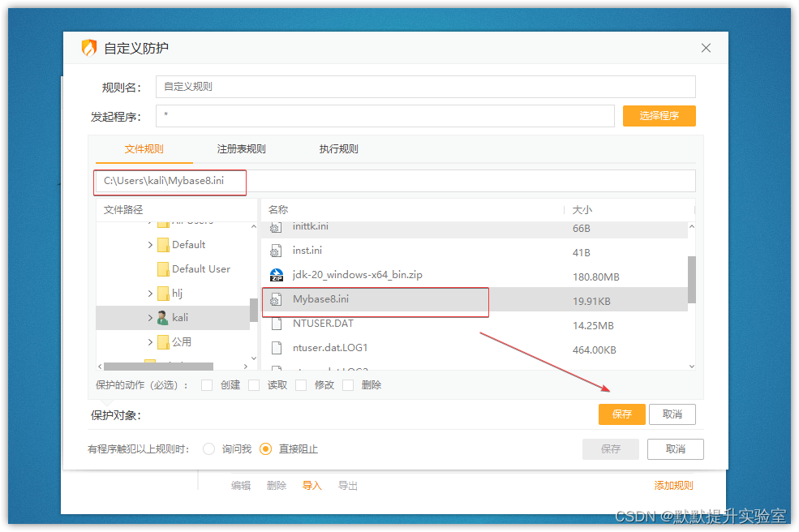Image resolution: width=799 pixels, height=532 pixels.
Task: Click the Default User folder icon
Action: 163,269
